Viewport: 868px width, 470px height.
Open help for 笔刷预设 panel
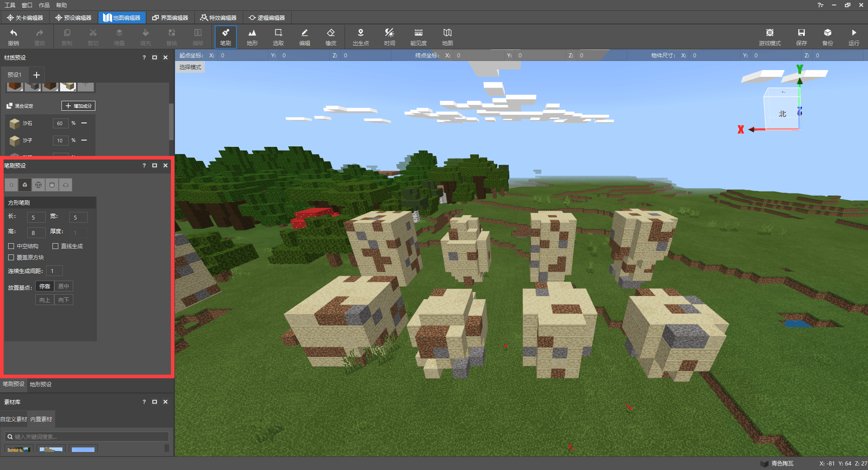coord(144,165)
